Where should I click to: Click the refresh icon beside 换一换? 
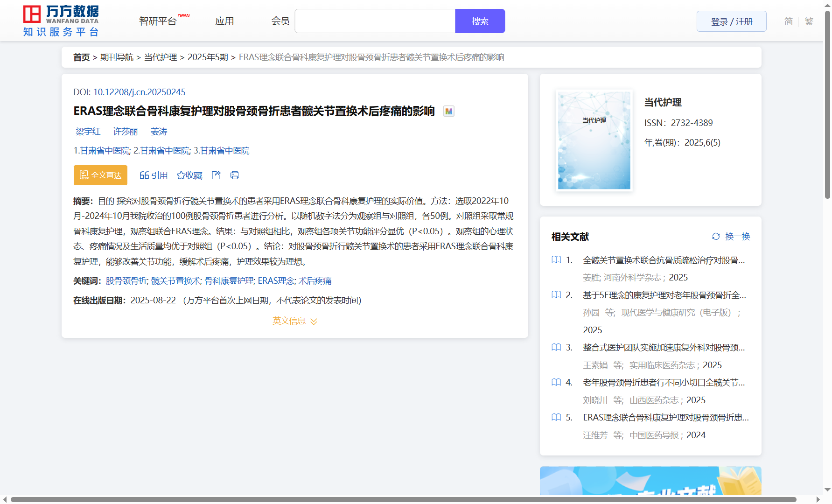point(716,237)
